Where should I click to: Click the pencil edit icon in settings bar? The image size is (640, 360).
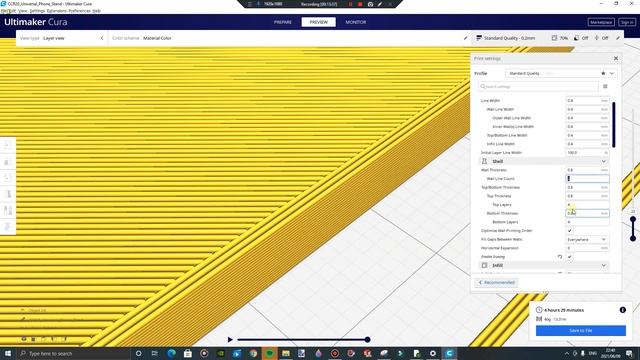pyautogui.click(x=618, y=38)
